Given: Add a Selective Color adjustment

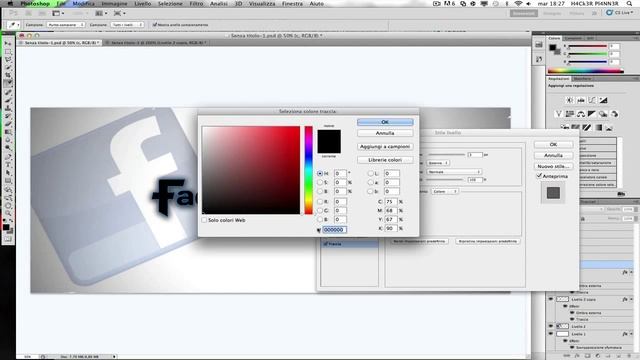Looking at the screenshot, I should pyautogui.click(x=609, y=128).
